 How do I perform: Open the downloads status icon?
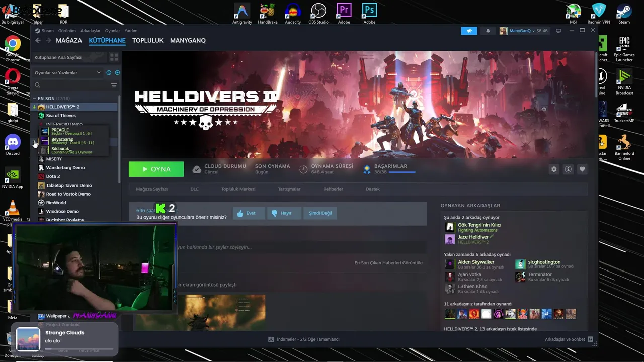coord(271,339)
